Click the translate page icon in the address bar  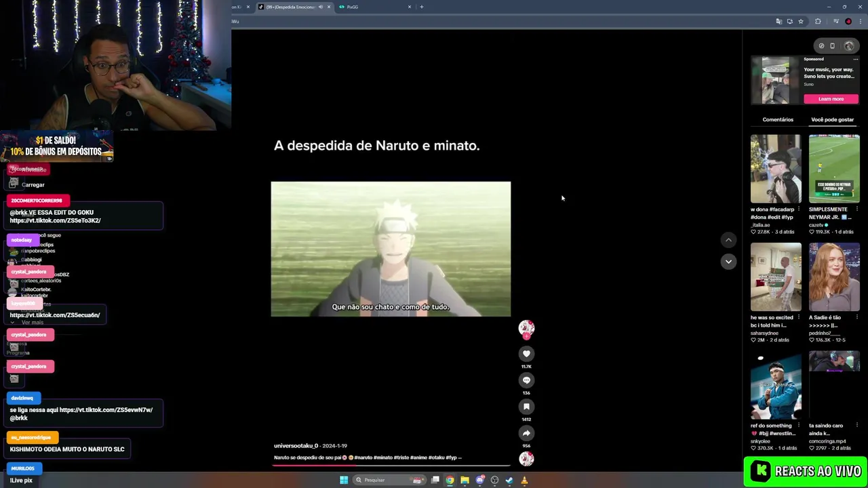[779, 22]
